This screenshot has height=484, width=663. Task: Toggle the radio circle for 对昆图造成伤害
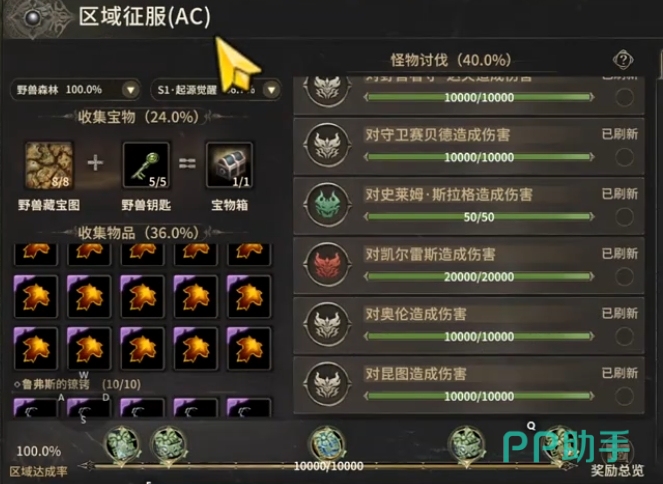click(x=624, y=396)
